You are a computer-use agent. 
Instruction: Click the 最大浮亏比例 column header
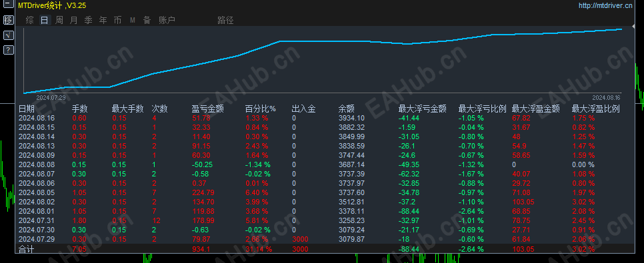tap(483, 109)
